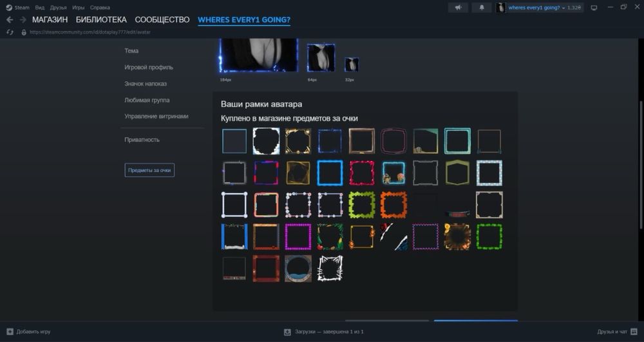
Task: Reload the page with the refresh icon
Action: tap(10, 32)
